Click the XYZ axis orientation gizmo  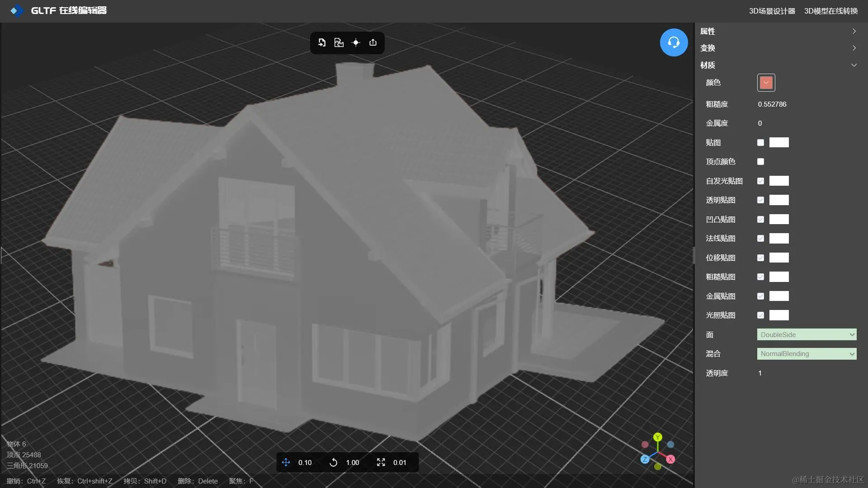click(658, 451)
